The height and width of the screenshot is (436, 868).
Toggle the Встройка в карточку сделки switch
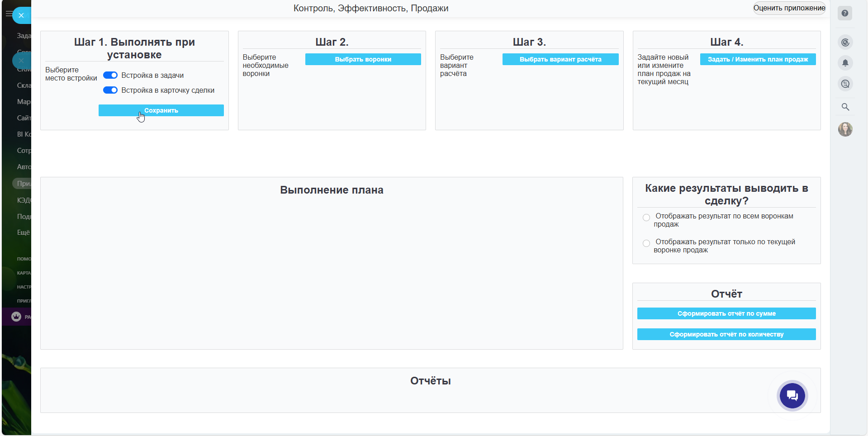click(110, 90)
